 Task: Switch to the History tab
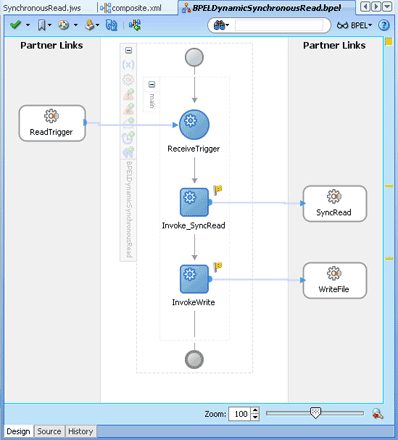pyautogui.click(x=80, y=431)
